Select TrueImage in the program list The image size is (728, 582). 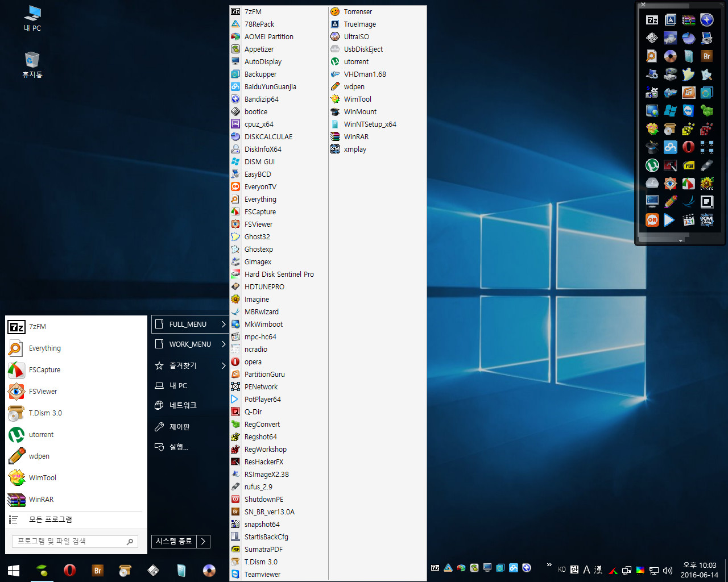tap(378, 24)
